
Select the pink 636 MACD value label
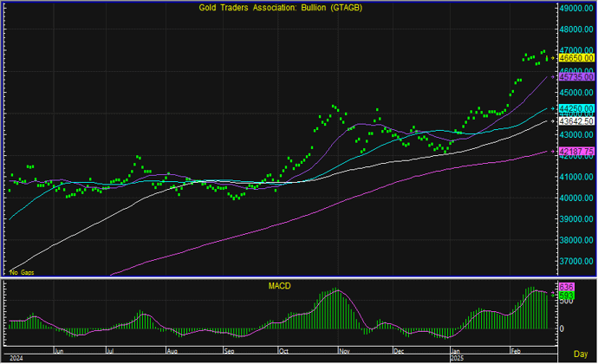[567, 287]
